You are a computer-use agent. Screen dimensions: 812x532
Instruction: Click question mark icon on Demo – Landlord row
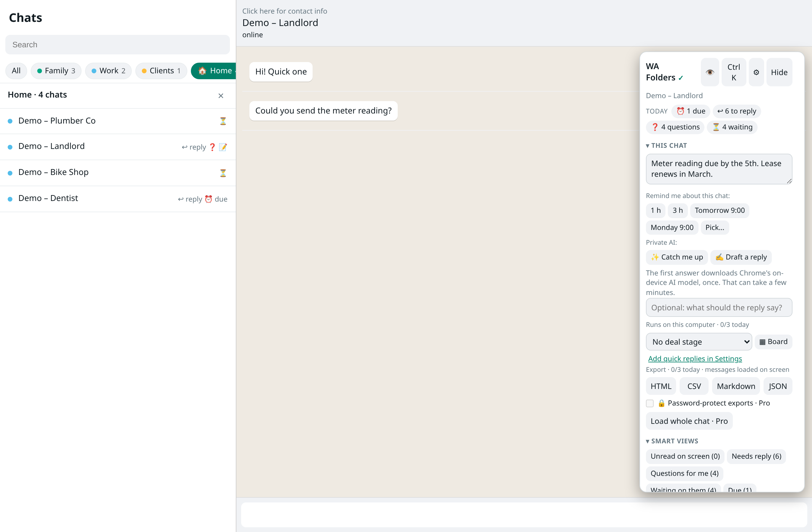pos(212,147)
